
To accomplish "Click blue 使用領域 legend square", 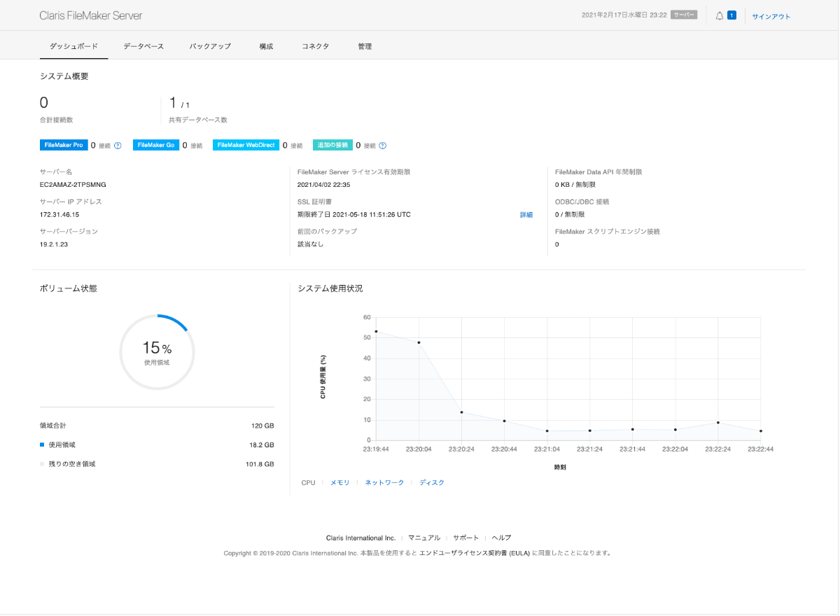I will click(42, 444).
